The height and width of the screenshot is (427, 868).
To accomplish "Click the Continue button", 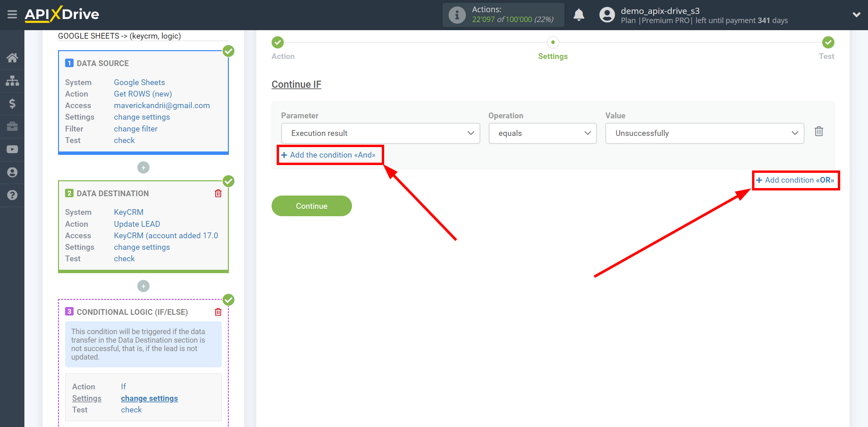I will pyautogui.click(x=312, y=206).
